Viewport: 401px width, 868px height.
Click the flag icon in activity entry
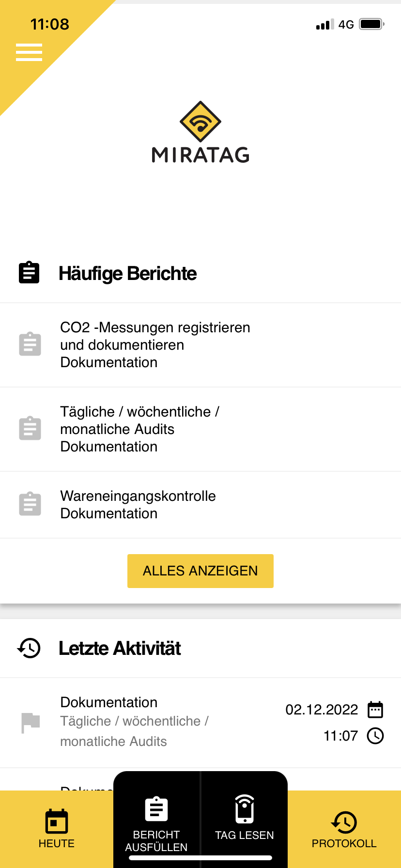(31, 723)
